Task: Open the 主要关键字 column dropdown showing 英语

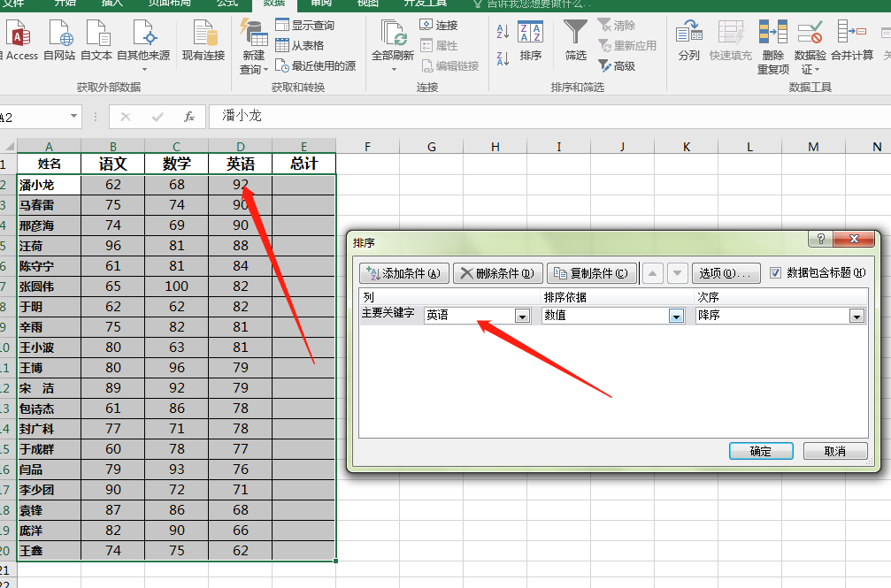Action: [x=522, y=316]
